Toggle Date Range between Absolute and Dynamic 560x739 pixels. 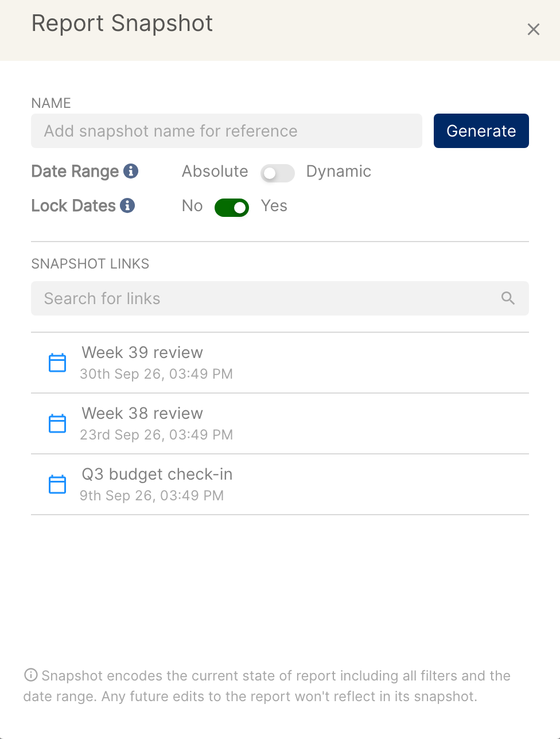point(278,173)
